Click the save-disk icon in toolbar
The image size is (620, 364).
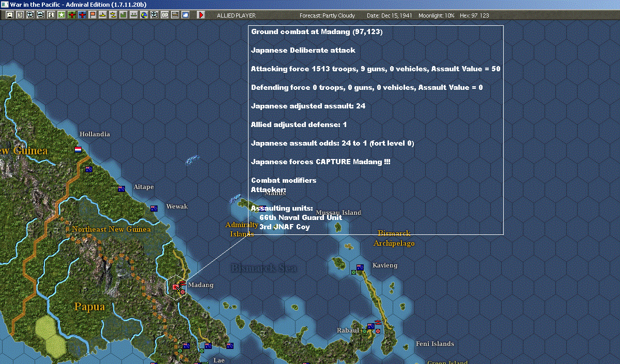pos(9,15)
